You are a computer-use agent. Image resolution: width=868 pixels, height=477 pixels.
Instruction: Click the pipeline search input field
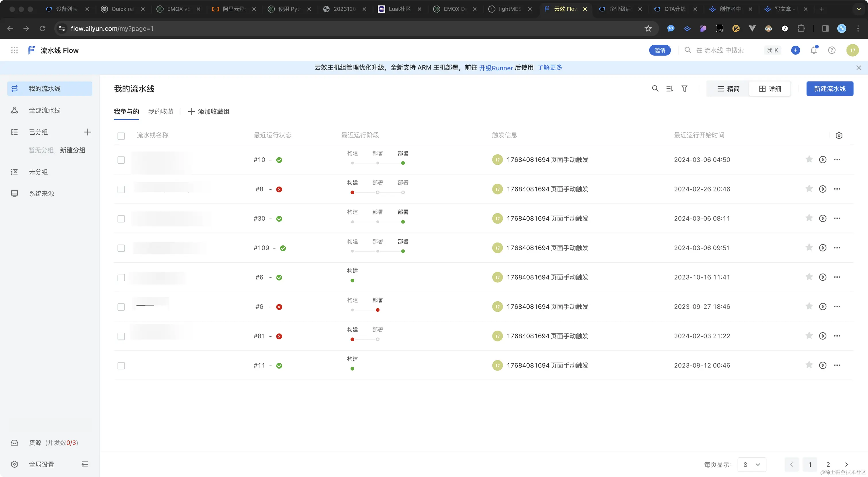click(720, 50)
